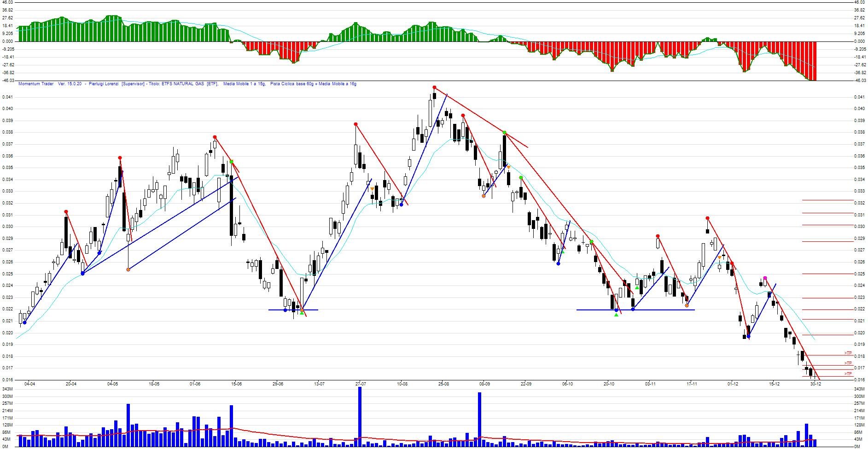Click the red dot at the late-November peak

[707, 218]
